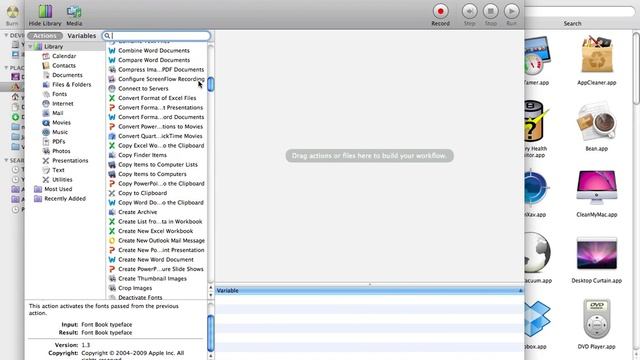Select the Movies category
Screen dimensions: 640x360
(61, 122)
